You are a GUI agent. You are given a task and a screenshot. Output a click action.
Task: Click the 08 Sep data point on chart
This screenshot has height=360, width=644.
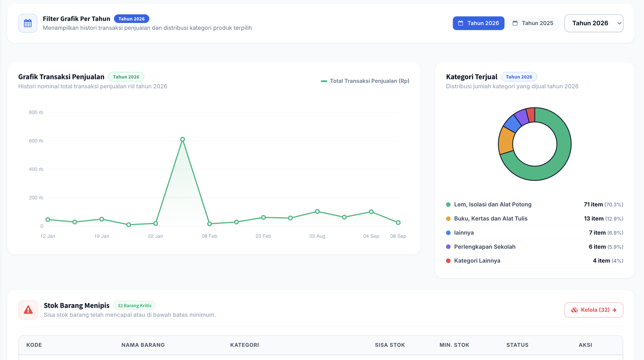398,223
